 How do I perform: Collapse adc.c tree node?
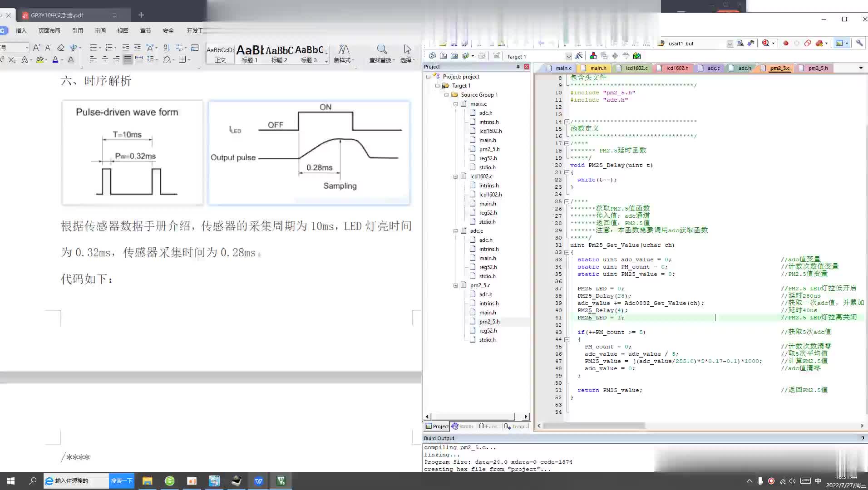[x=455, y=231]
